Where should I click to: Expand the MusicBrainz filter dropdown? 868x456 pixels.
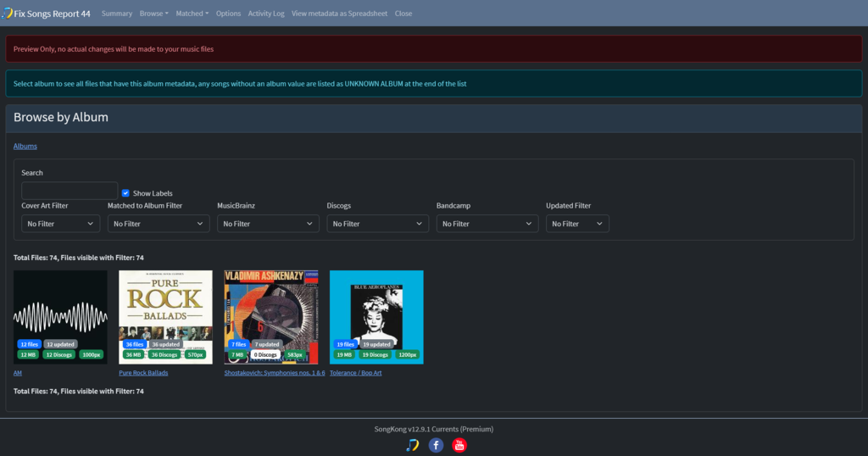268,224
